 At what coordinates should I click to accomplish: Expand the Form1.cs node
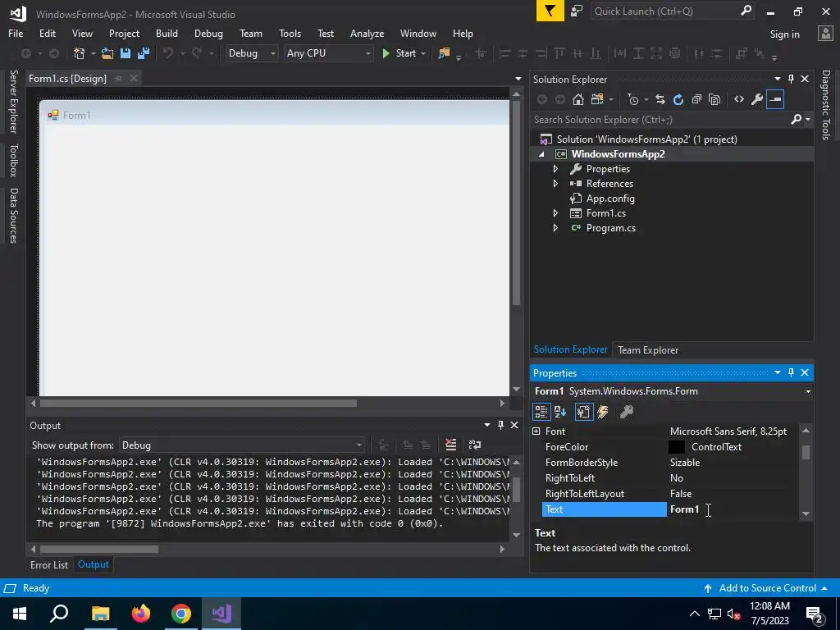pyautogui.click(x=555, y=213)
